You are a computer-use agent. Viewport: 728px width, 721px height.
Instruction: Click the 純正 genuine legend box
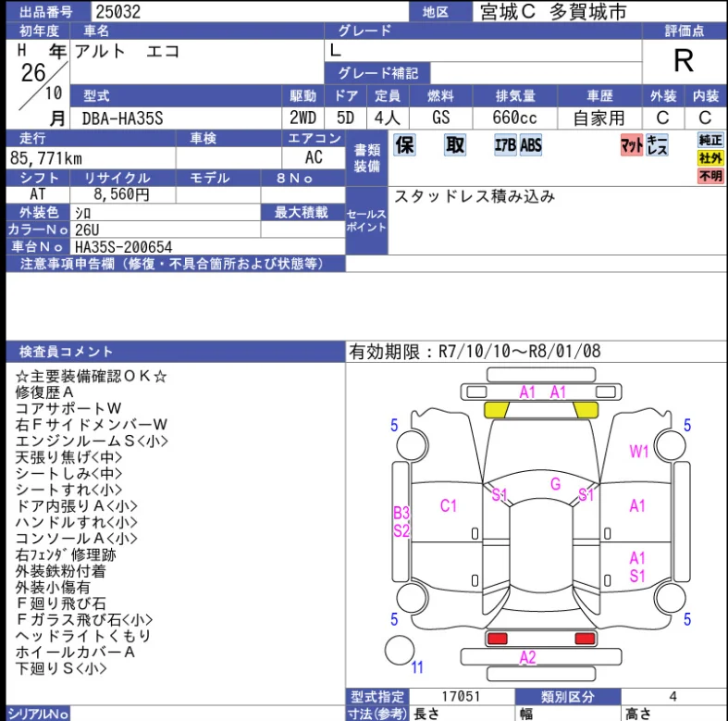pyautogui.click(x=710, y=140)
